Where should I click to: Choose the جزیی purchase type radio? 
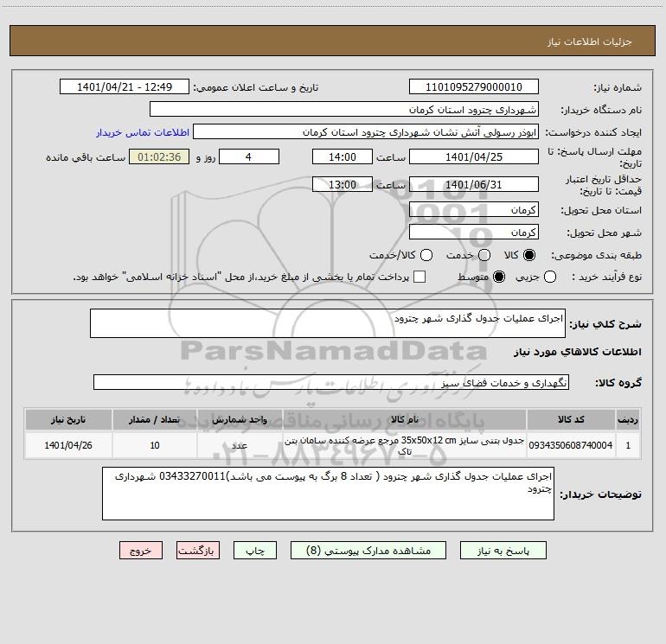point(549,277)
